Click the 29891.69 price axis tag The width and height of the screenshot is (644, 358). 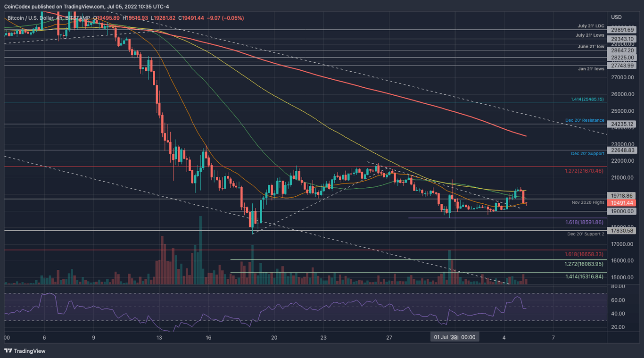[622, 29]
